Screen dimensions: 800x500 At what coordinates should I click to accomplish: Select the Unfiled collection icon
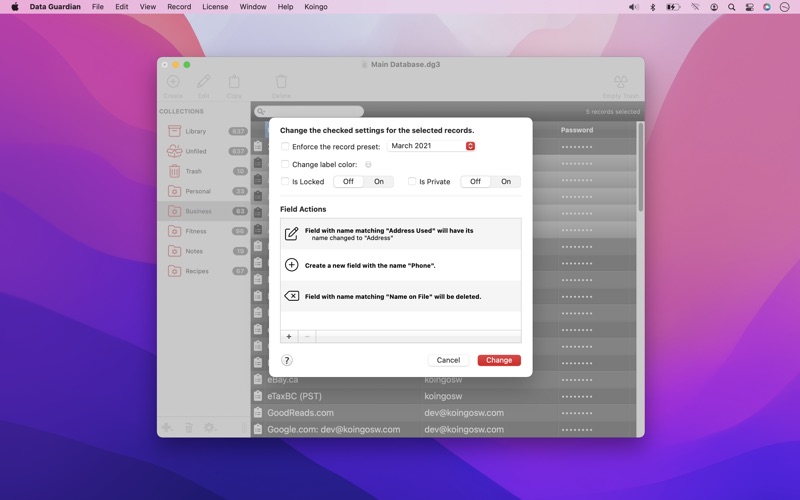(x=174, y=151)
